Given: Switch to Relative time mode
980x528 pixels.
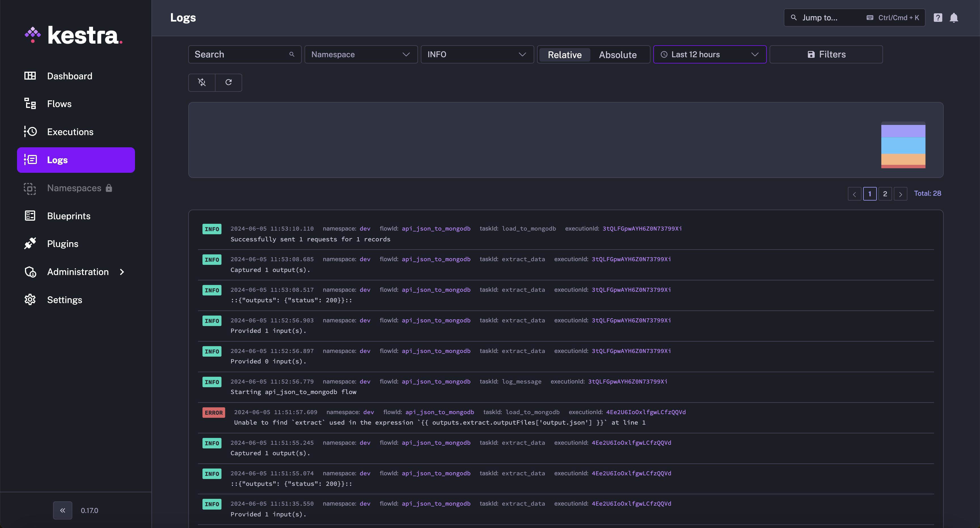Looking at the screenshot, I should pos(563,54).
